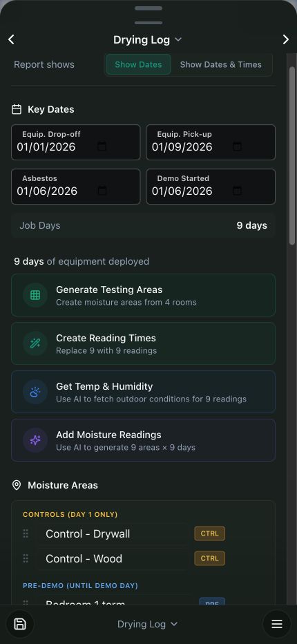The image size is (297, 644).
Task: Open the hamburger menu at bottom right
Action: click(x=277, y=624)
